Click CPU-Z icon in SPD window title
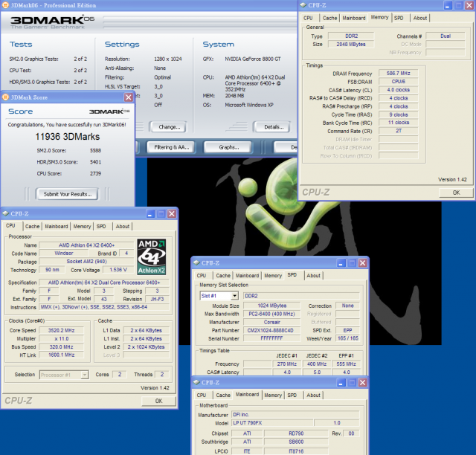 196,263
